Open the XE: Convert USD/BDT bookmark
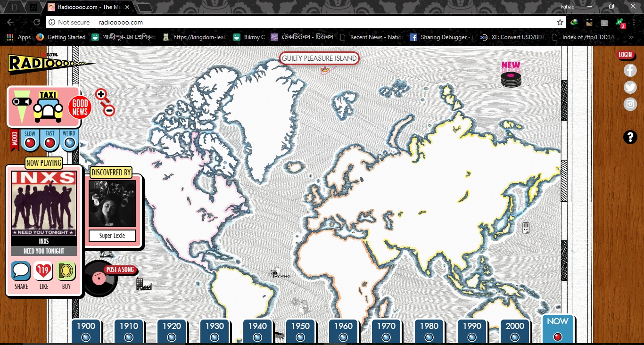644x345 pixels. click(x=511, y=37)
